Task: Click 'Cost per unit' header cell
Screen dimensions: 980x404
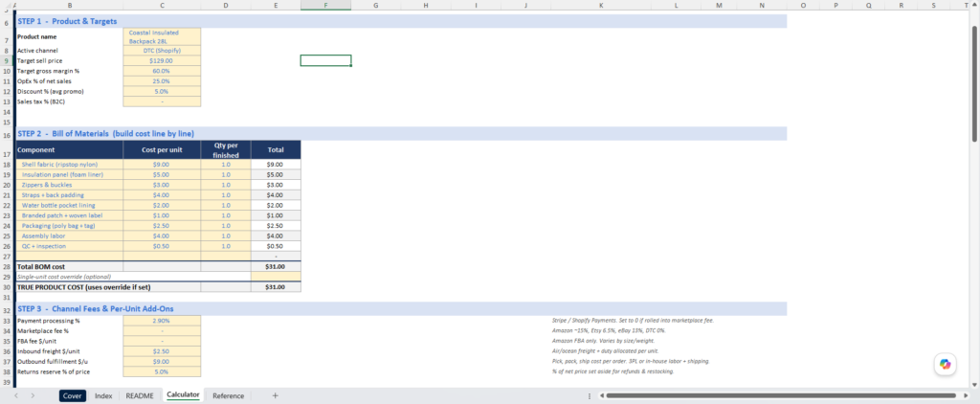Action: 162,149
